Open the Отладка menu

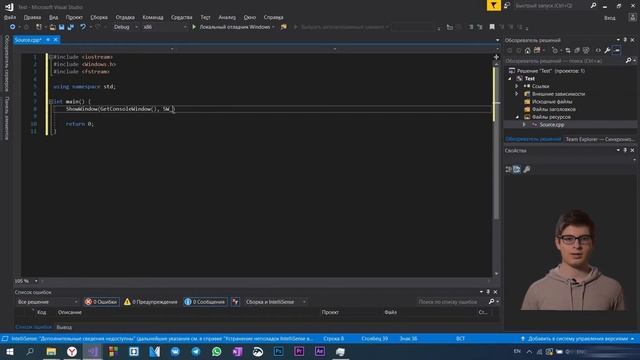point(125,17)
